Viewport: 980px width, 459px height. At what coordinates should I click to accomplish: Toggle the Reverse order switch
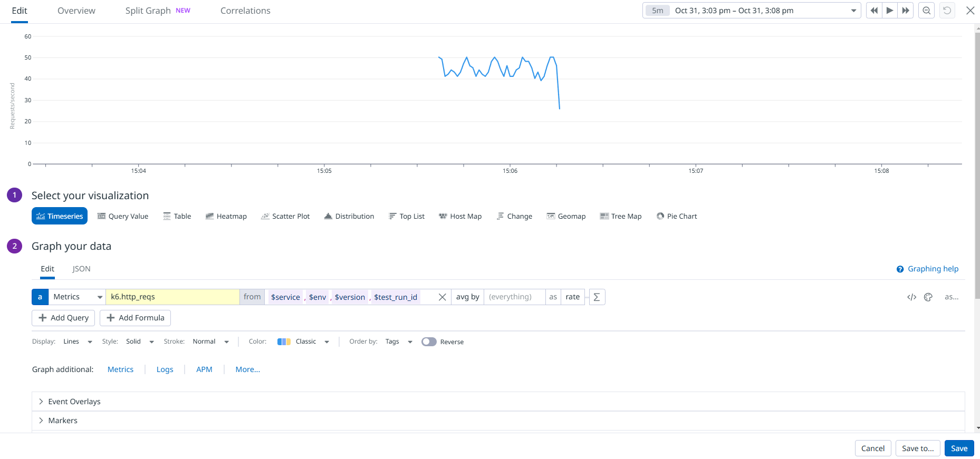coord(429,342)
